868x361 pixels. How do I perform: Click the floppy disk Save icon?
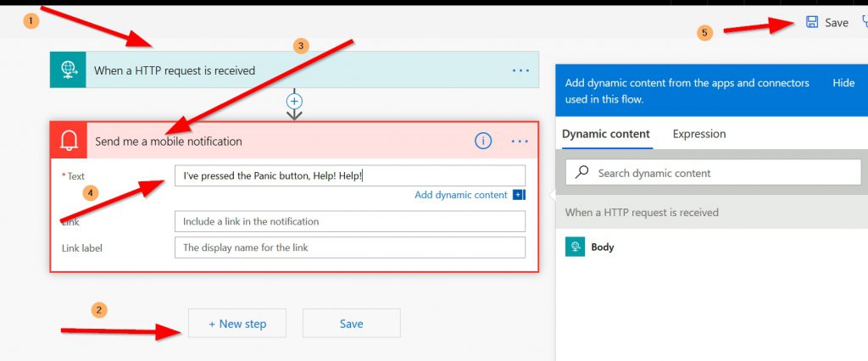(812, 23)
